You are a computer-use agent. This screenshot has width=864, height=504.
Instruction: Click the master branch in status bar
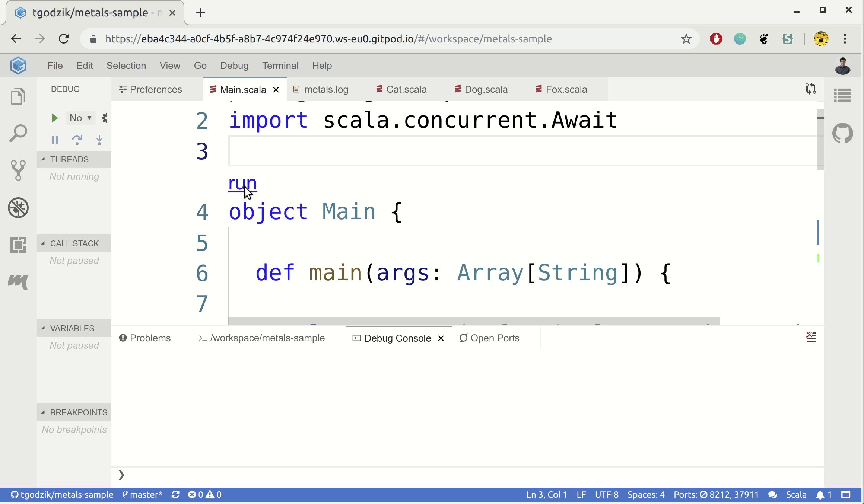click(143, 495)
